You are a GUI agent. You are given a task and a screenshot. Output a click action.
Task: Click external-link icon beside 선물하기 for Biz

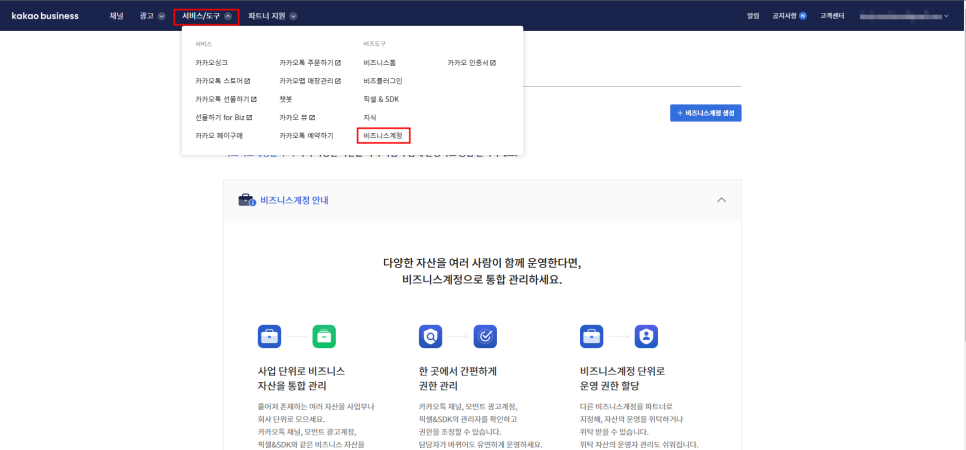(x=250, y=117)
